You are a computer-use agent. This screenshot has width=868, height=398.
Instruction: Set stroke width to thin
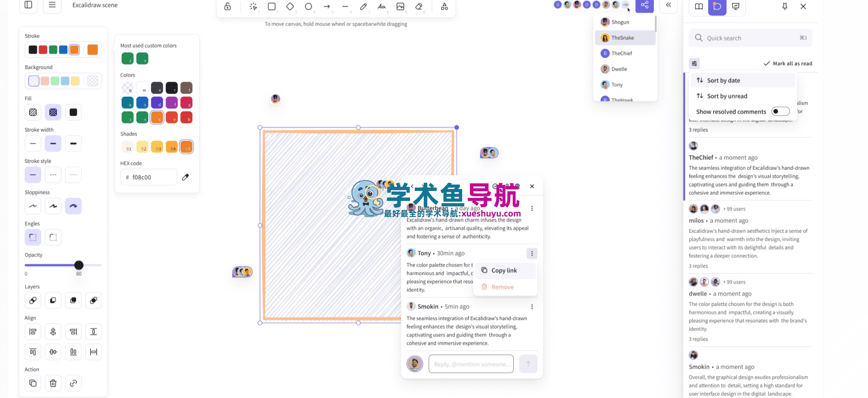[x=33, y=143]
